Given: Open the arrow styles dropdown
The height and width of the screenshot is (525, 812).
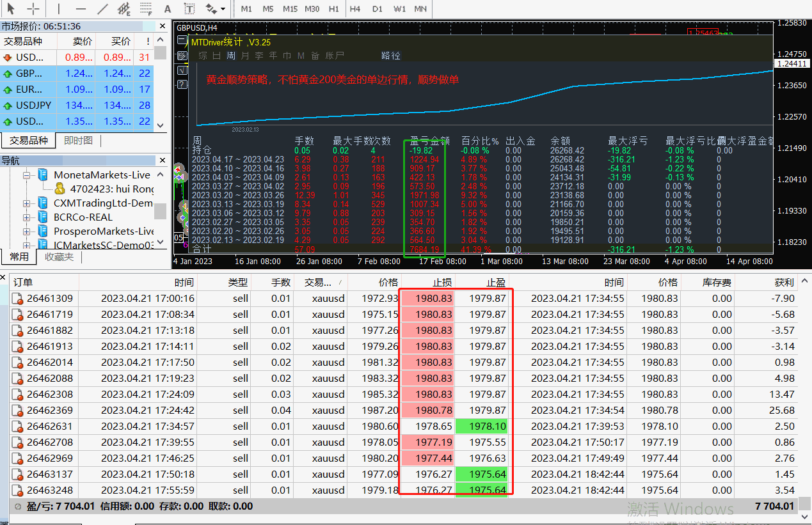Looking at the screenshot, I should [222, 9].
